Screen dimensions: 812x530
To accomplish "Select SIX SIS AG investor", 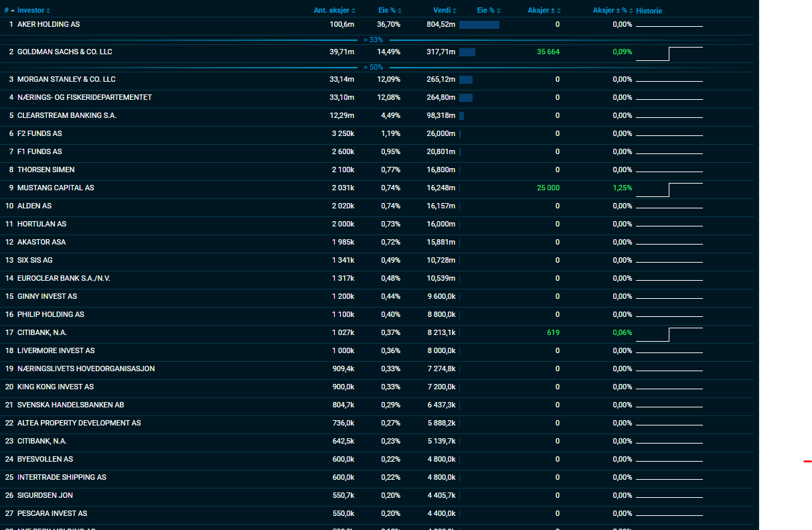I will pos(35,260).
